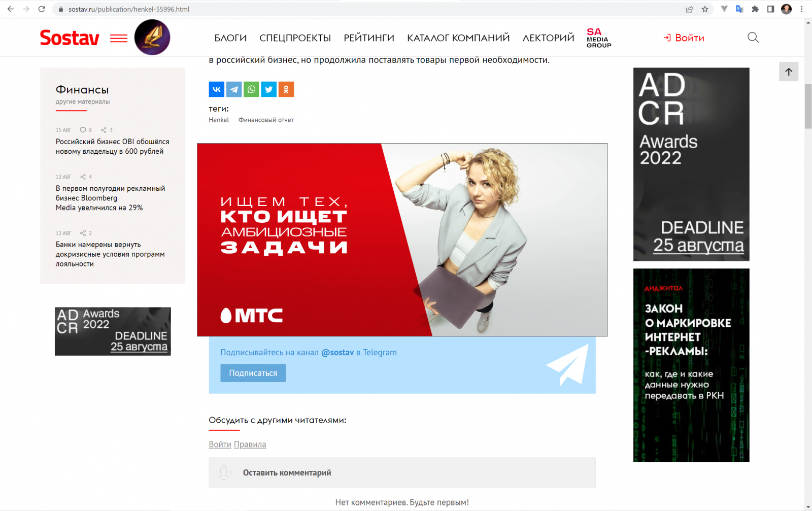Screen dimensions: 812x511
Task: Click the Оставить комментарий field
Action: pyautogui.click(x=402, y=472)
